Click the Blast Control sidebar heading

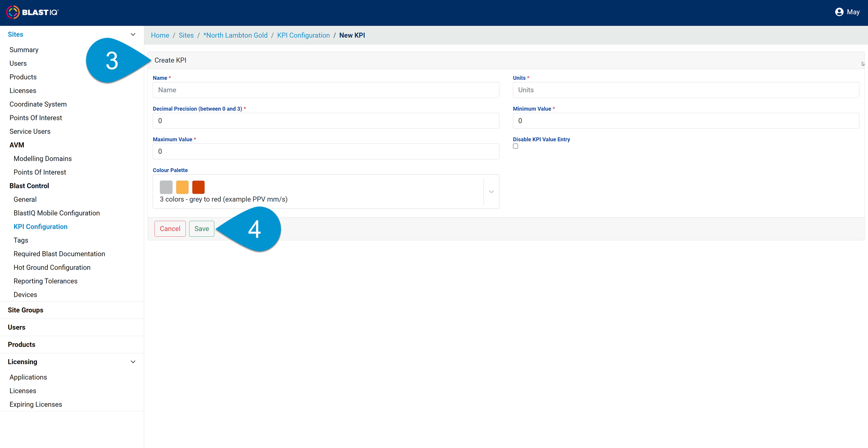pyautogui.click(x=29, y=186)
